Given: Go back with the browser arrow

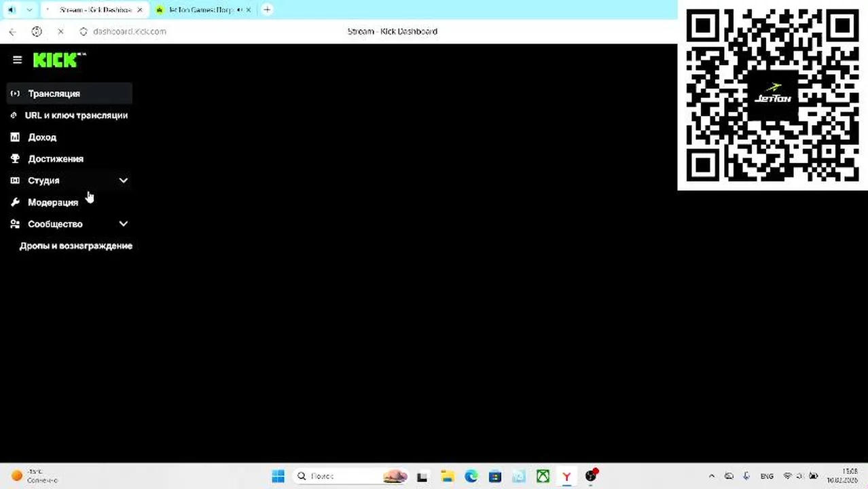Looking at the screenshot, I should click(12, 31).
